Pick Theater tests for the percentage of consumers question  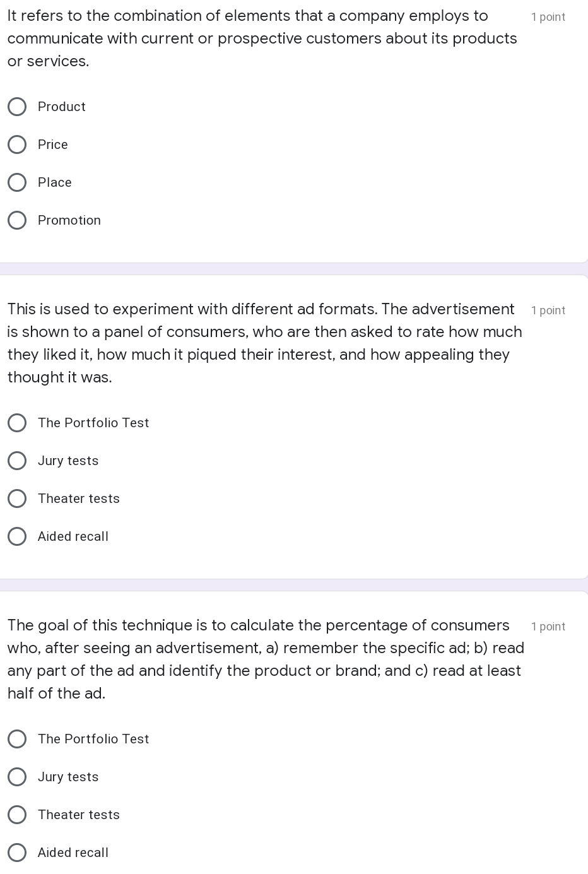(17, 815)
